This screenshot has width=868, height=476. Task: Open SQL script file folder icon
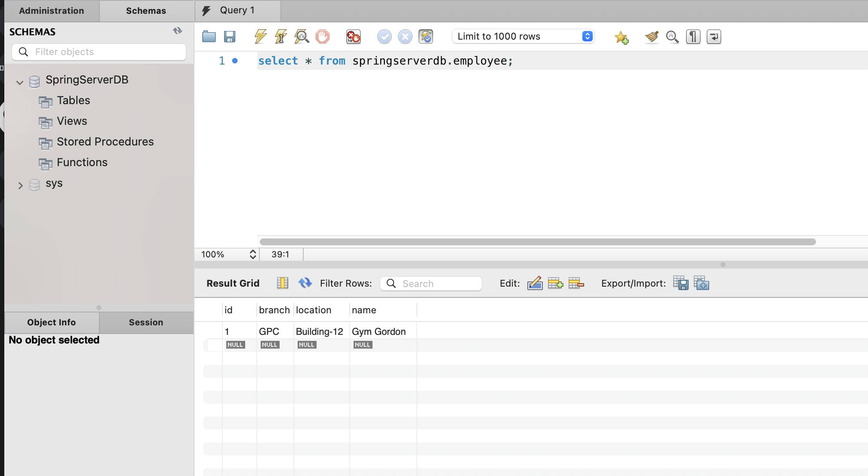pyautogui.click(x=209, y=37)
